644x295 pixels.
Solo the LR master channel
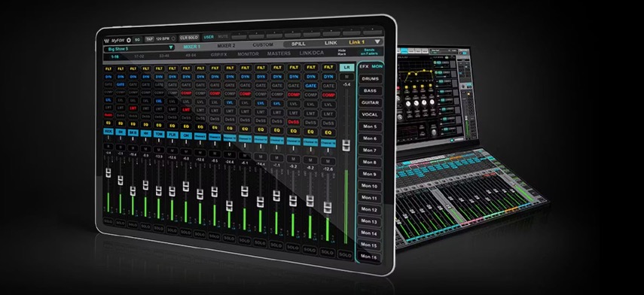(346, 255)
